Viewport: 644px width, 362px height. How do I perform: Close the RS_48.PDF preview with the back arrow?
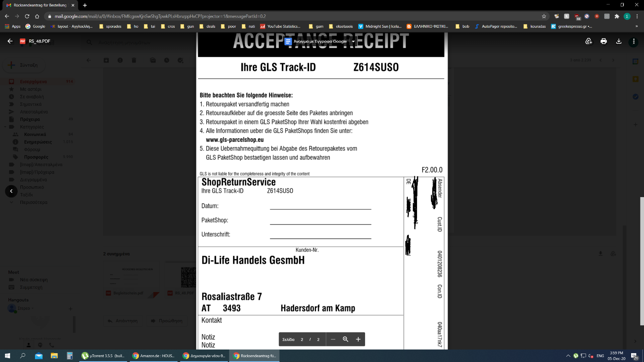coord(10,41)
